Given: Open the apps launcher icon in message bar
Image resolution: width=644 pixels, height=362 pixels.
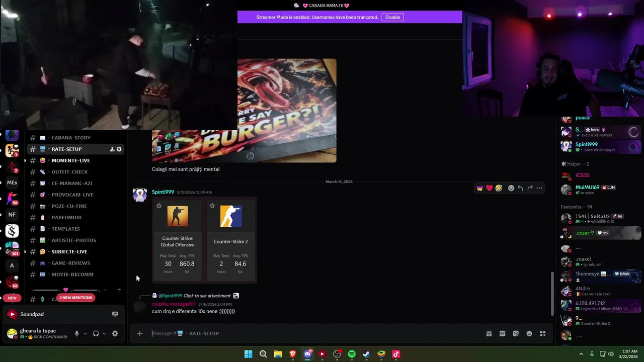Looking at the screenshot, I should click(x=543, y=333).
